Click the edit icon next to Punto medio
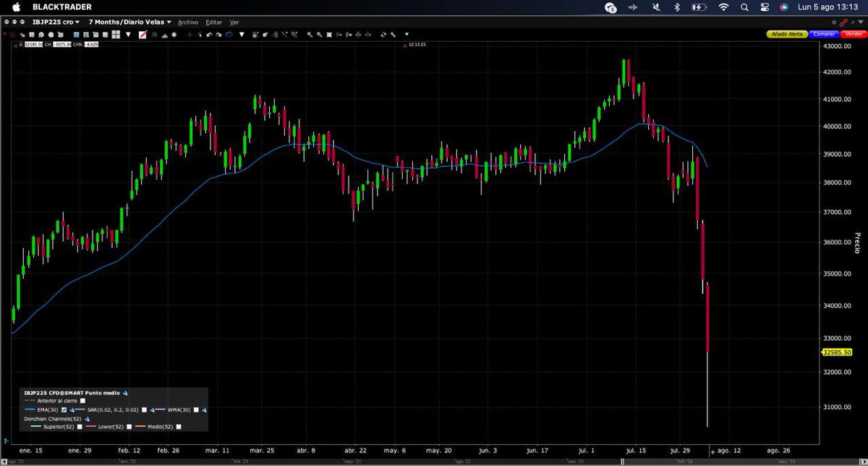The height and width of the screenshot is (466, 868). click(125, 393)
